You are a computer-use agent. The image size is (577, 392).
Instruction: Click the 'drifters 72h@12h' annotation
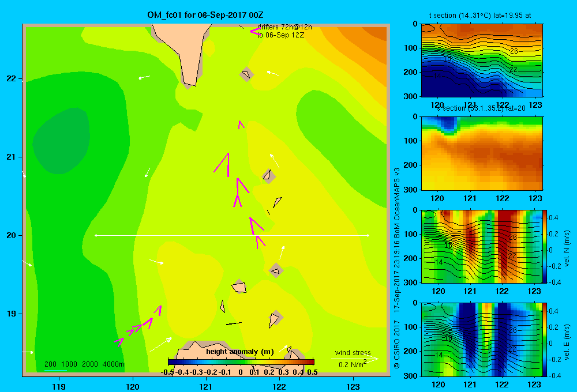click(x=284, y=27)
